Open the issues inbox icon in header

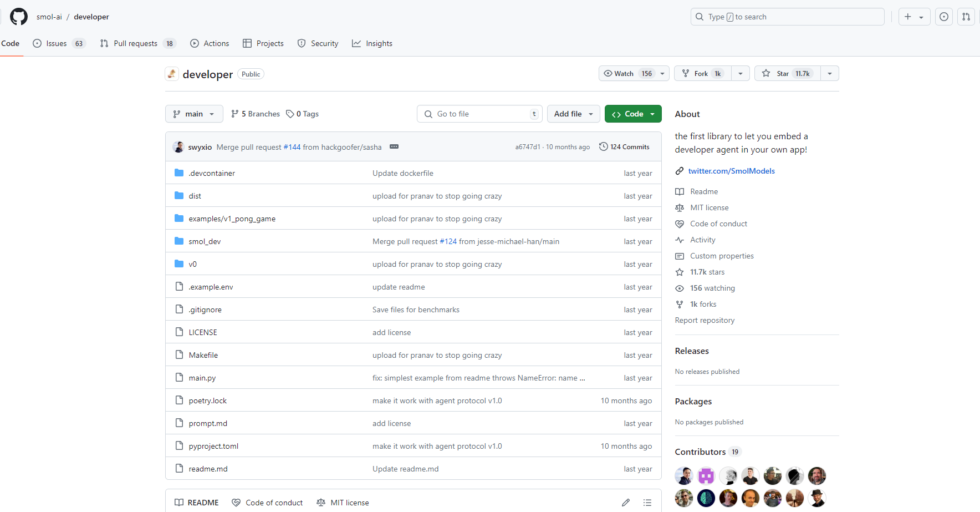click(943, 17)
